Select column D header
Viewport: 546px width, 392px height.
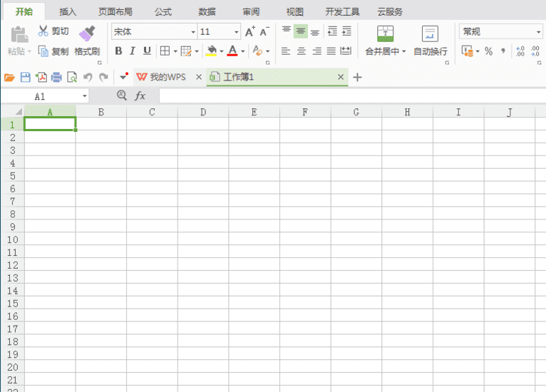point(203,112)
